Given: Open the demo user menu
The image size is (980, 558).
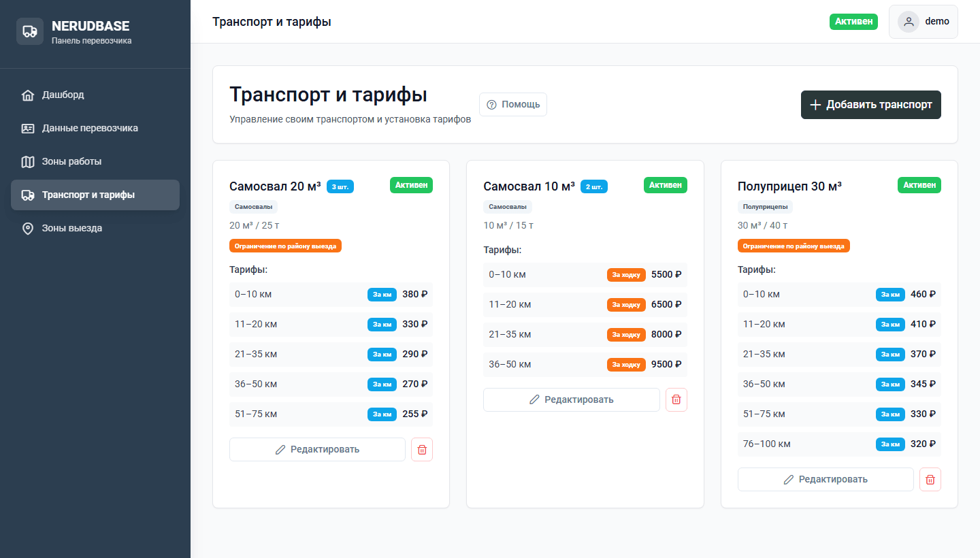Looking at the screenshot, I should tap(924, 22).
